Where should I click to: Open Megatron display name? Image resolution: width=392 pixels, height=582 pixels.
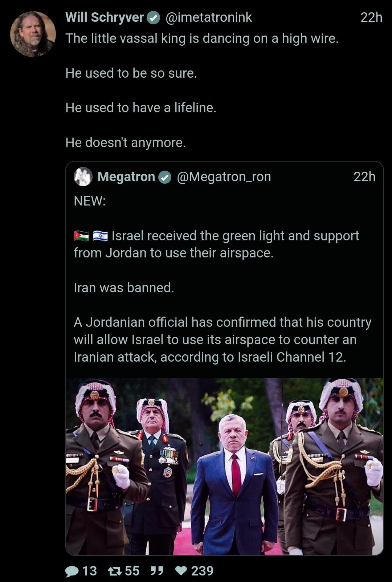(126, 177)
